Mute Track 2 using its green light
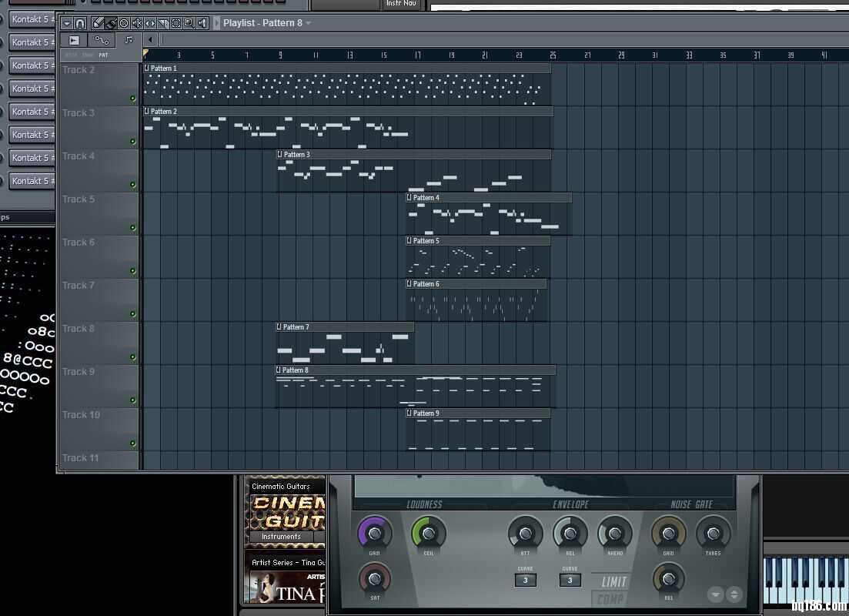The width and height of the screenshot is (849, 616). pos(132,99)
